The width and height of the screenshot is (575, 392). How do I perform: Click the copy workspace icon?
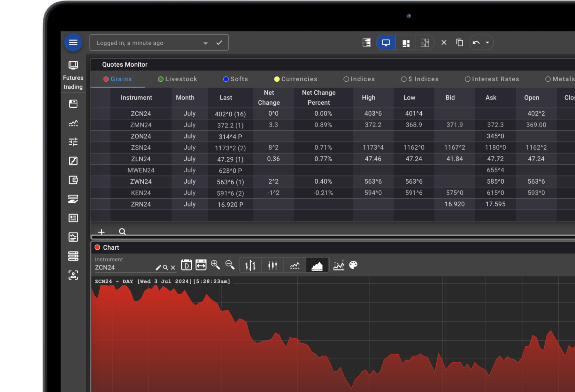coord(460,42)
